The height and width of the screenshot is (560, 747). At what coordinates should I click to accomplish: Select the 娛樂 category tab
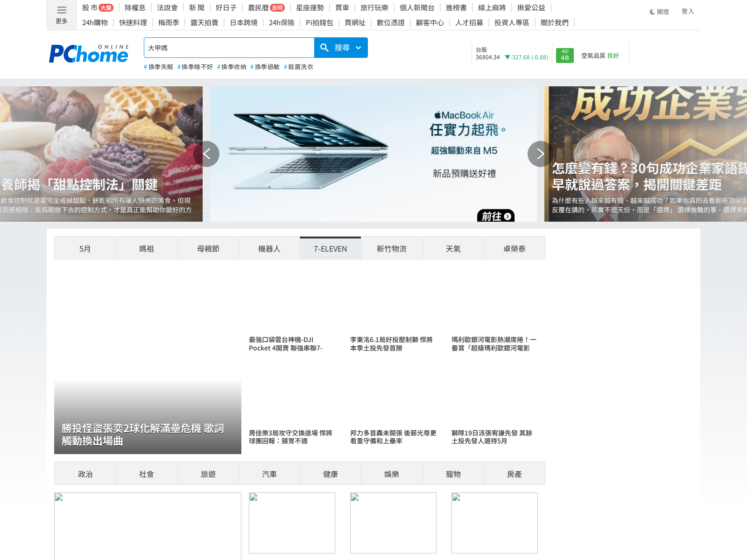(x=392, y=473)
